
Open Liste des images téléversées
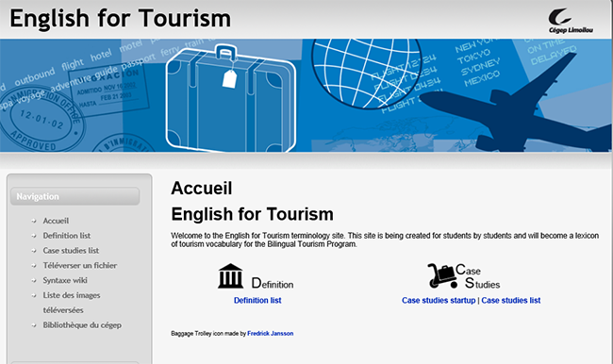72,303
